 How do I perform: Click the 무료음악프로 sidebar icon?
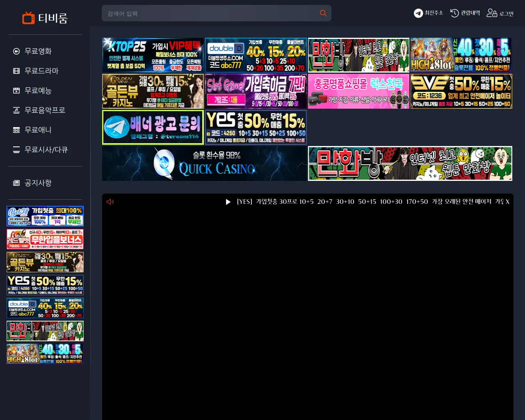pyautogui.click(x=16, y=110)
